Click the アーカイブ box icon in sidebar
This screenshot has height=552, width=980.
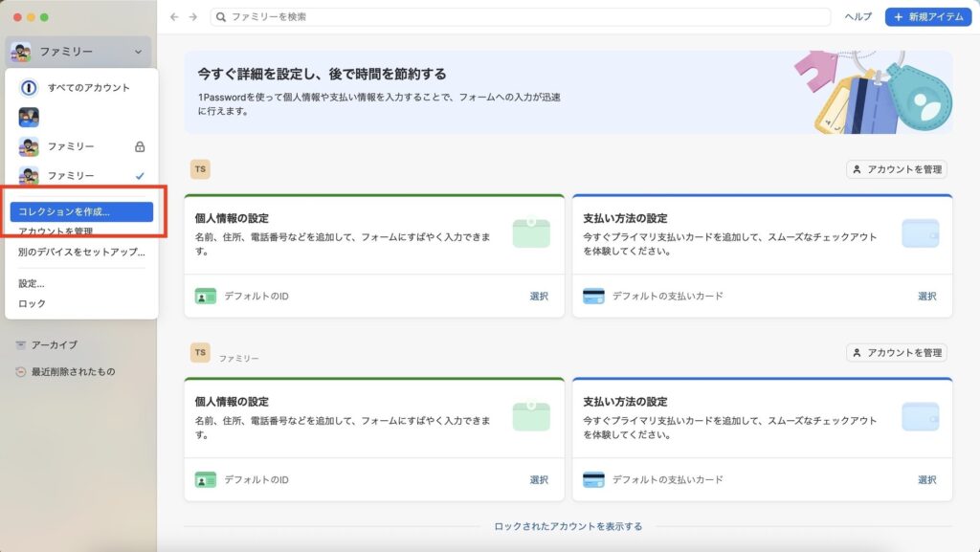point(21,345)
